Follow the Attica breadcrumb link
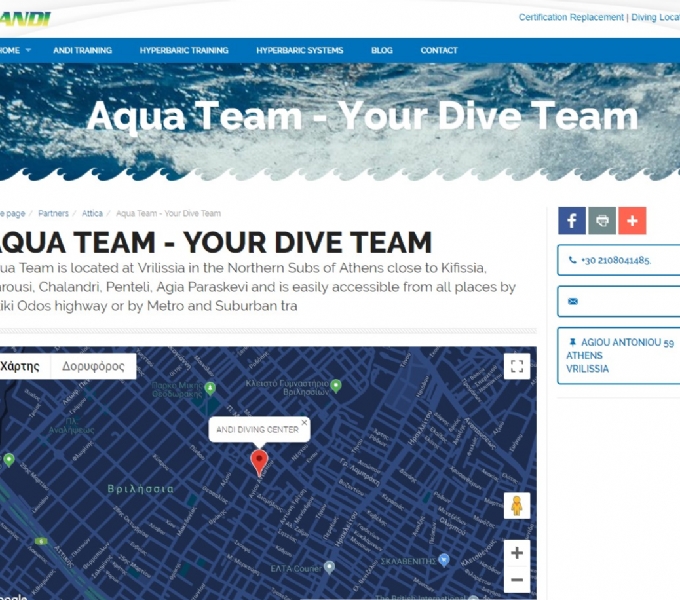Image resolution: width=680 pixels, height=600 pixels. [x=92, y=213]
